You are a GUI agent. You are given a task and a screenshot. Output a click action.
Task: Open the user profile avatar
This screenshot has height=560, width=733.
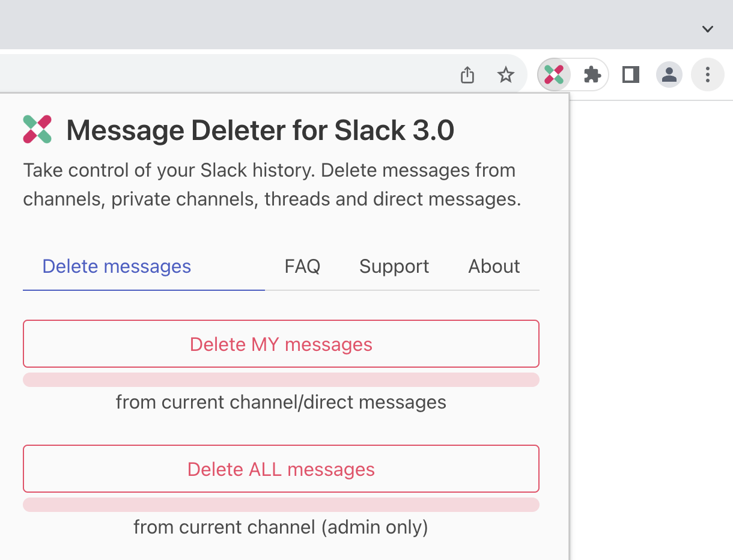coord(669,75)
